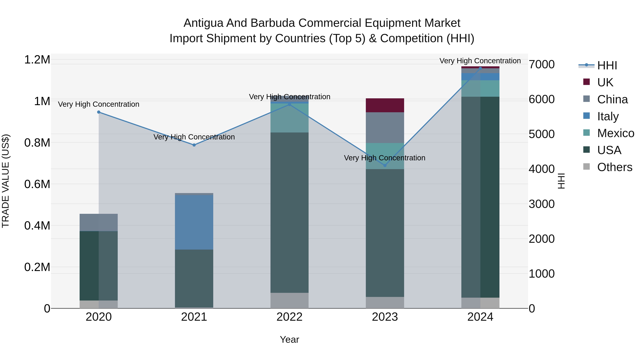
Task: Click the Mexico teal legend swatch
Action: (x=586, y=133)
